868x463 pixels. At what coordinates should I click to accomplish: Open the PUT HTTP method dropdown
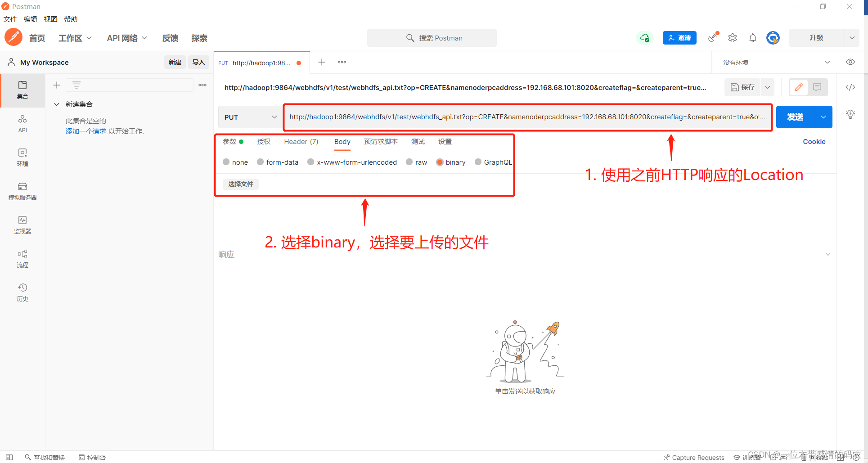coord(250,117)
